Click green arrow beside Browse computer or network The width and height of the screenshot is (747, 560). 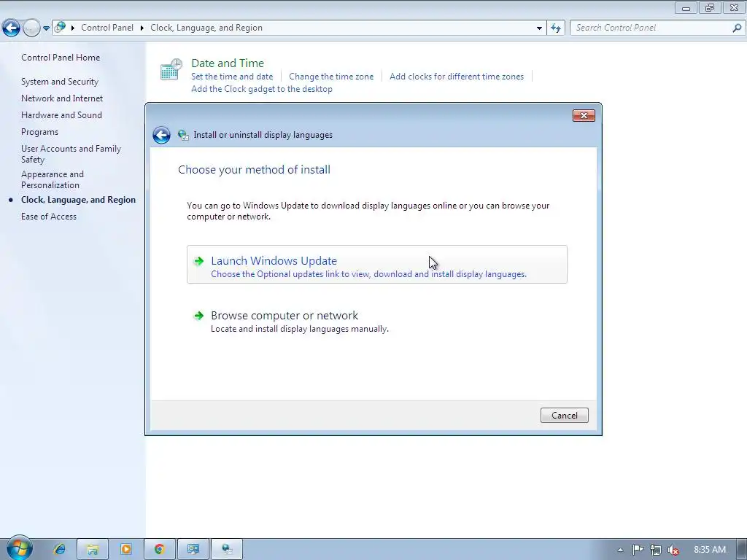198,315
